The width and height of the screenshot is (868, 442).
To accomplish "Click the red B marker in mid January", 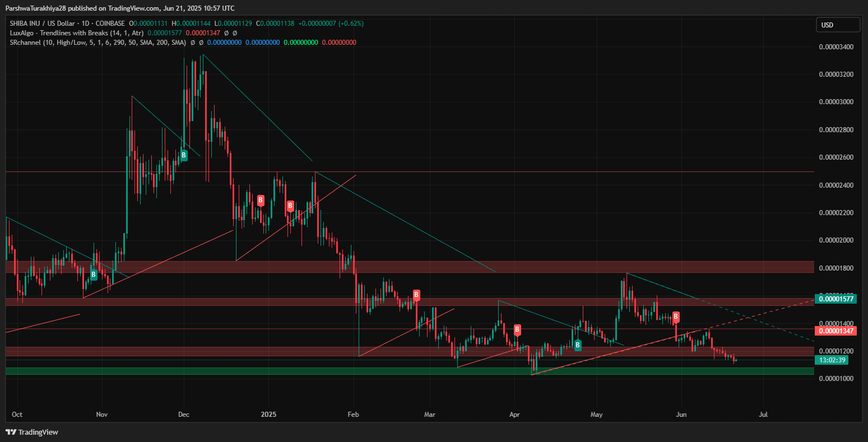I will coord(290,206).
